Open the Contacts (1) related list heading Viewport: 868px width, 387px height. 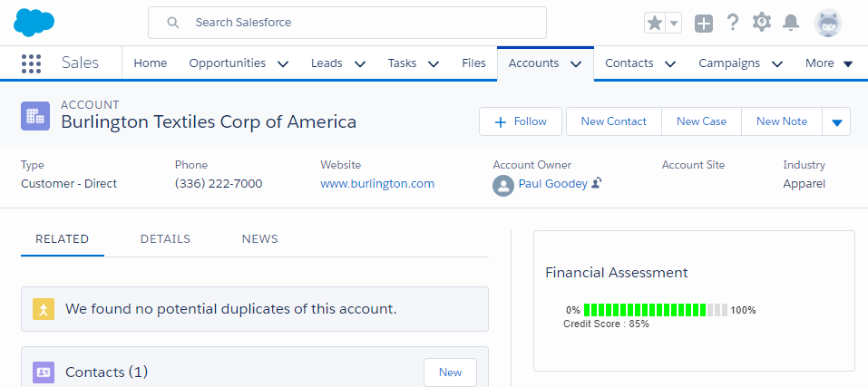tap(106, 372)
